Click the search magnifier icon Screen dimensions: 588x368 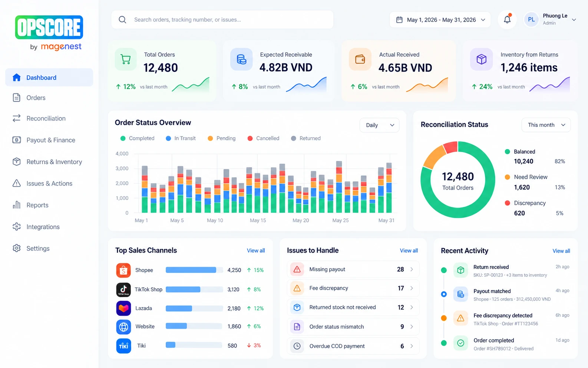(122, 20)
